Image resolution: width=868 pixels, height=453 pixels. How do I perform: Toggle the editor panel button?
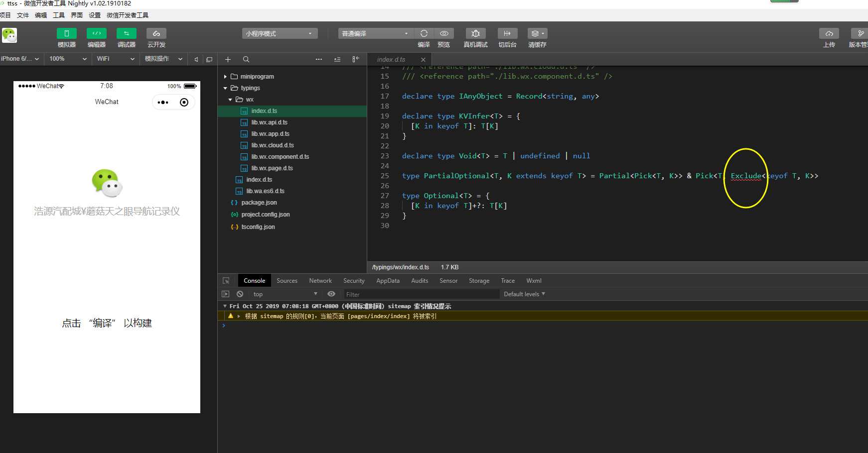click(x=96, y=34)
